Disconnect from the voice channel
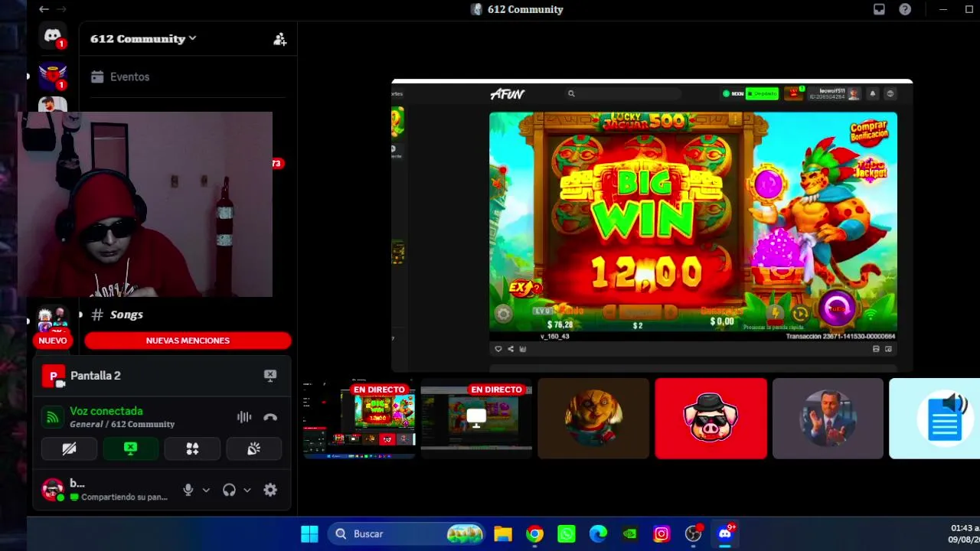 pos(270,417)
